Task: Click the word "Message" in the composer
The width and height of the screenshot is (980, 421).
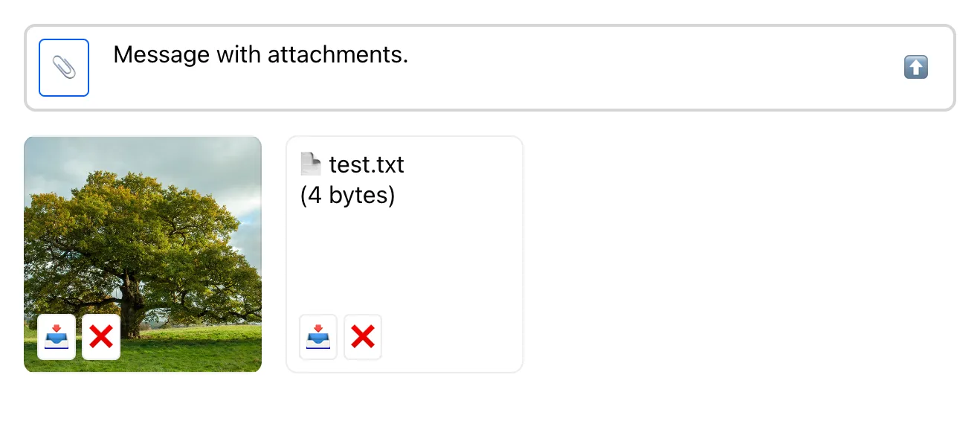Action: point(160,54)
